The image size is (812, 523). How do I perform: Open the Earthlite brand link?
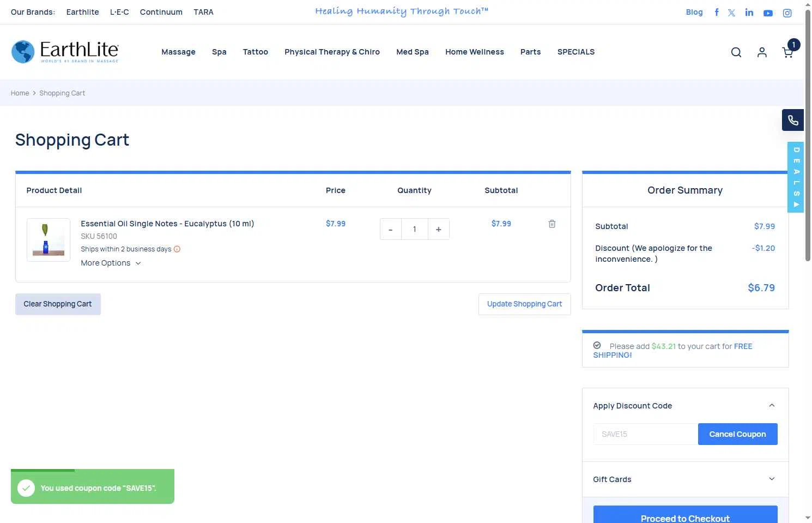[x=83, y=12]
